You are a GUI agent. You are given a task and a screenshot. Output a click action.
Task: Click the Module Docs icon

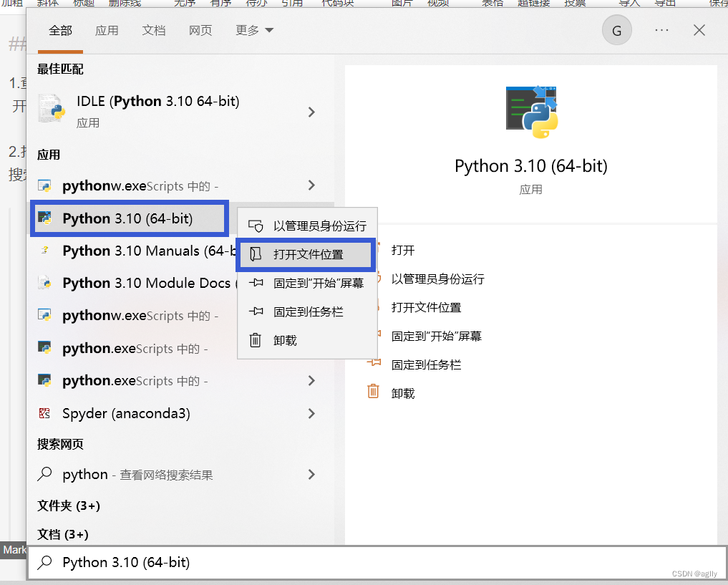pos(44,282)
